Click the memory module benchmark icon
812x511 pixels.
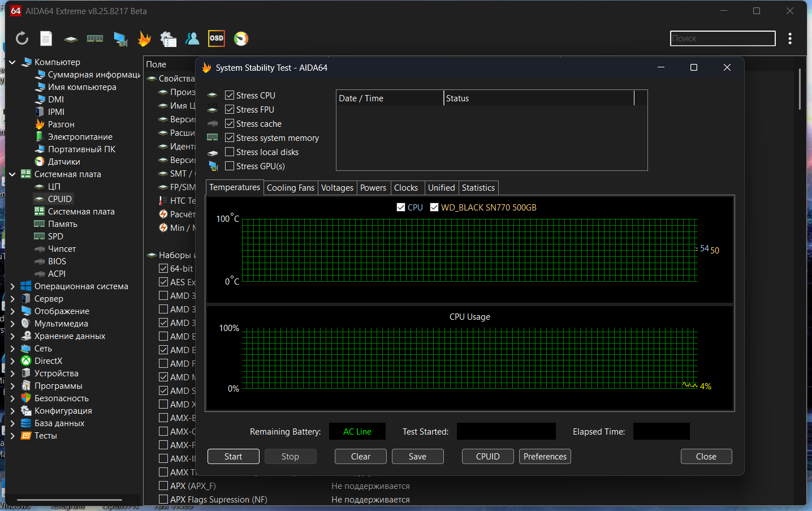(95, 38)
